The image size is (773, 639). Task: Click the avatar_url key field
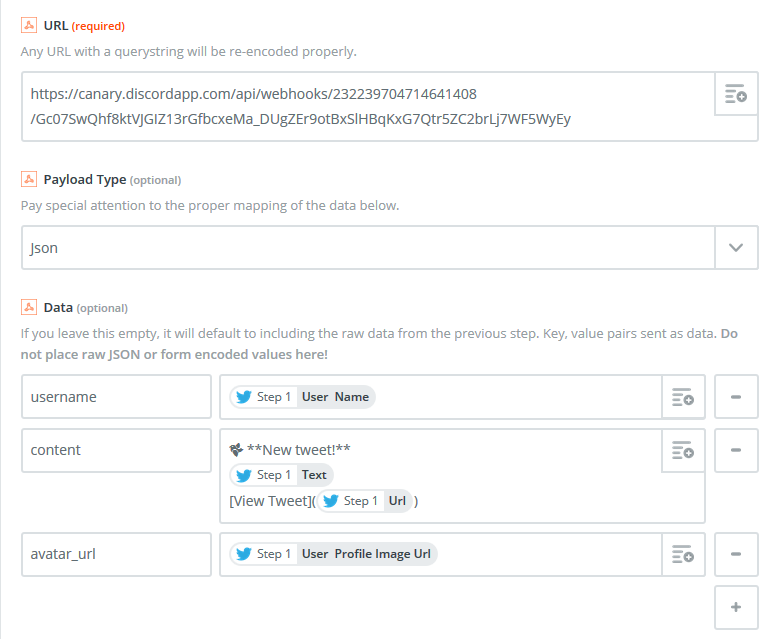[116, 554]
